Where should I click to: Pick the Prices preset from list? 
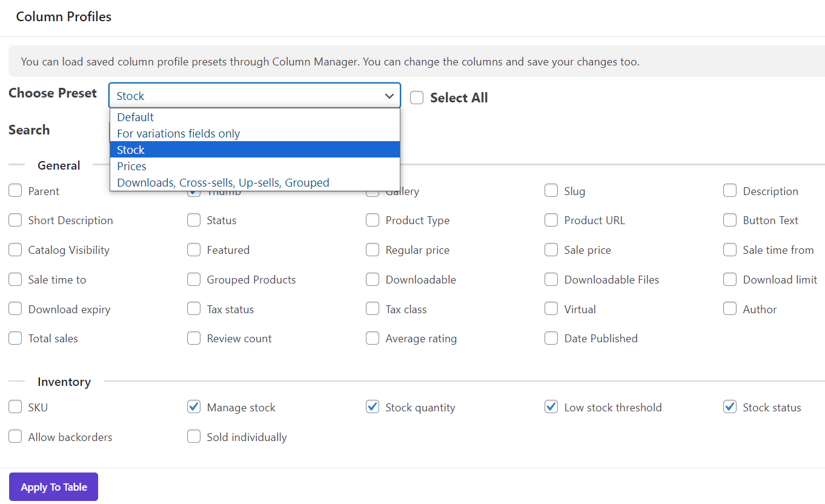(x=132, y=166)
